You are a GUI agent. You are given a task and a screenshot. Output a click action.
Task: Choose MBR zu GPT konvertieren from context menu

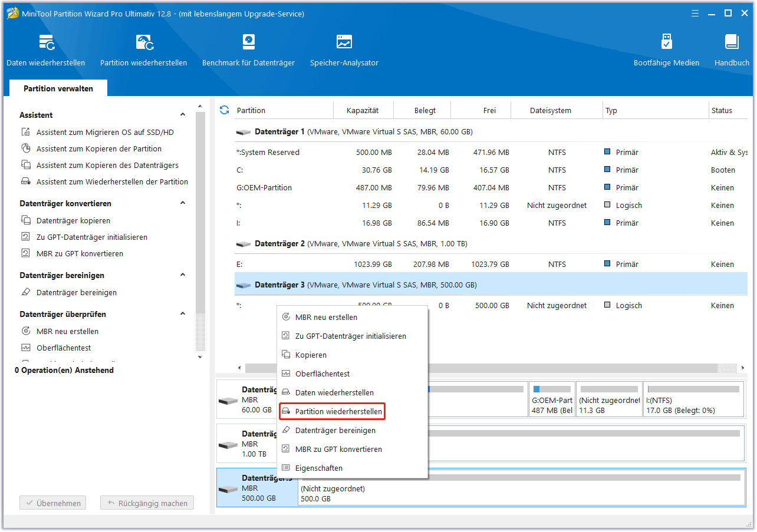[353, 450]
